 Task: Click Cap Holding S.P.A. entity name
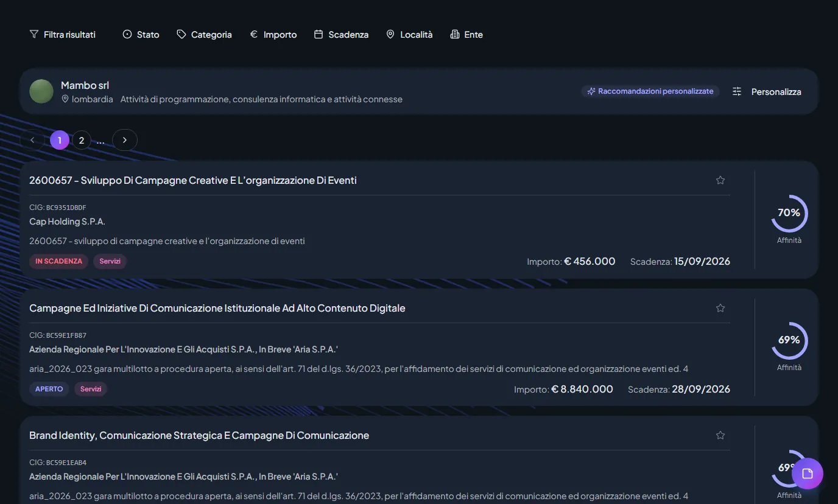click(67, 222)
